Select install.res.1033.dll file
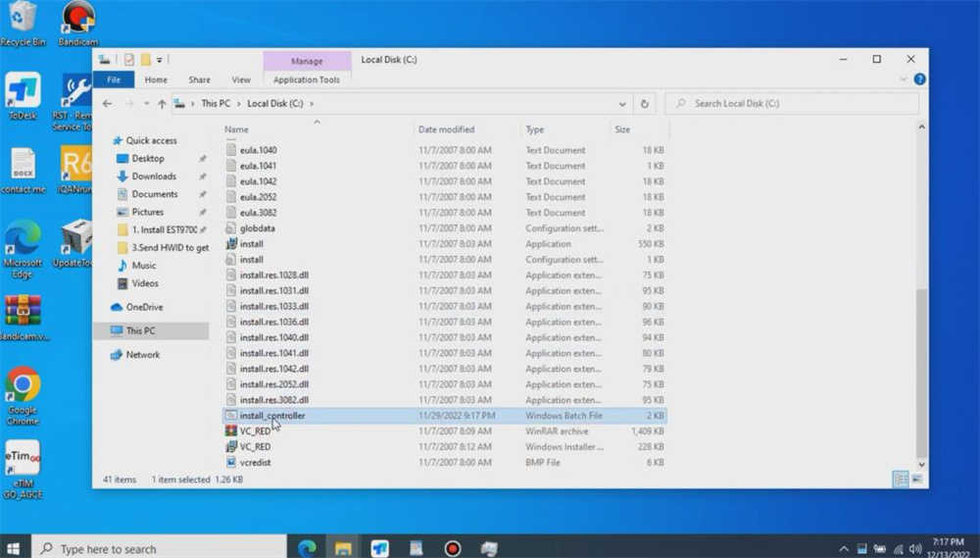 click(273, 307)
